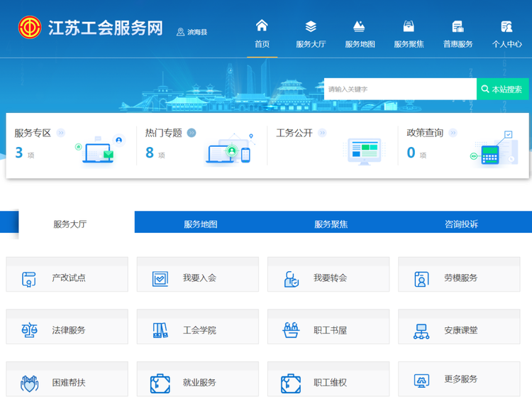Select the 服务大厅 tab in blue bar

tap(70, 224)
